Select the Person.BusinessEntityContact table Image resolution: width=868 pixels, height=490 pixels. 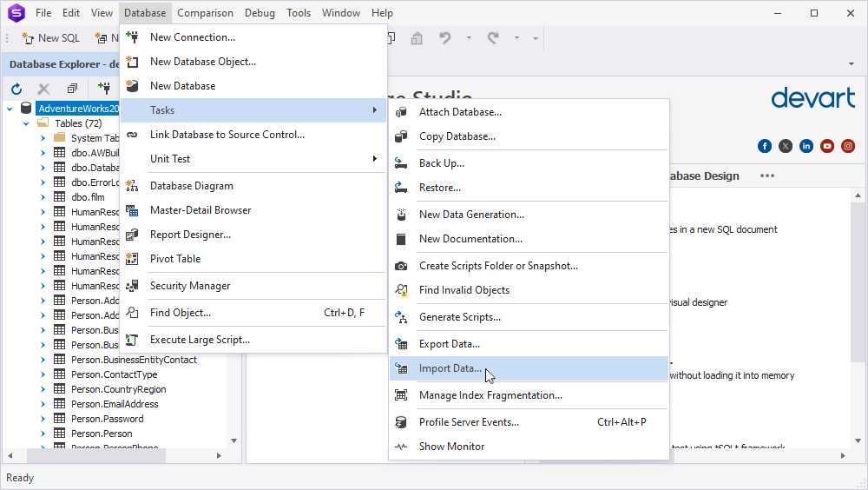(x=134, y=360)
